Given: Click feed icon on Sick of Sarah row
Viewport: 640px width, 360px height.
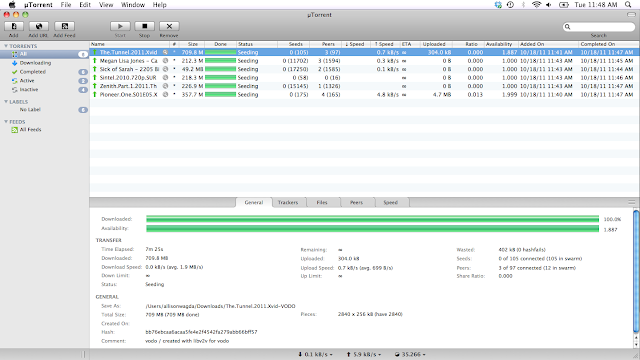Looking at the screenshot, I should [165, 69].
